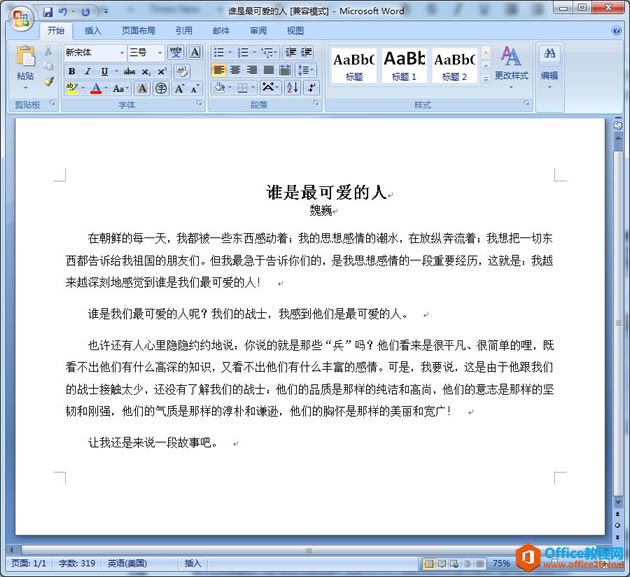
Task: Save document via quick access toolbar
Action: [x=48, y=12]
